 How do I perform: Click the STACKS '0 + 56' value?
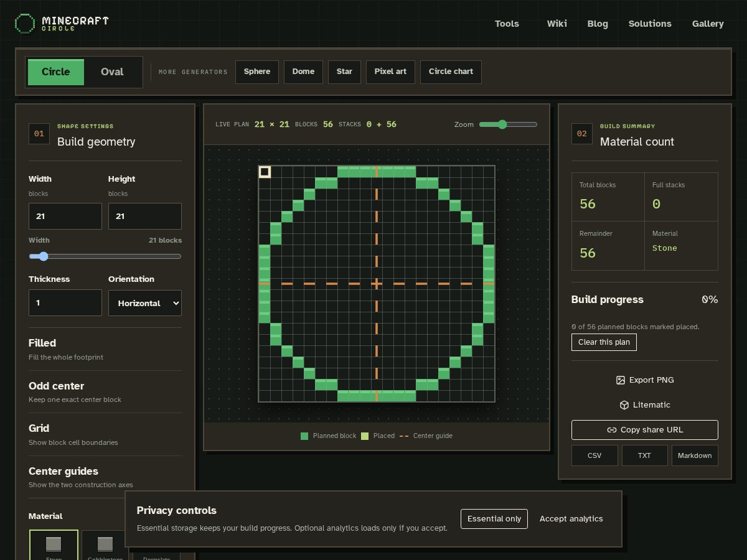(x=381, y=124)
